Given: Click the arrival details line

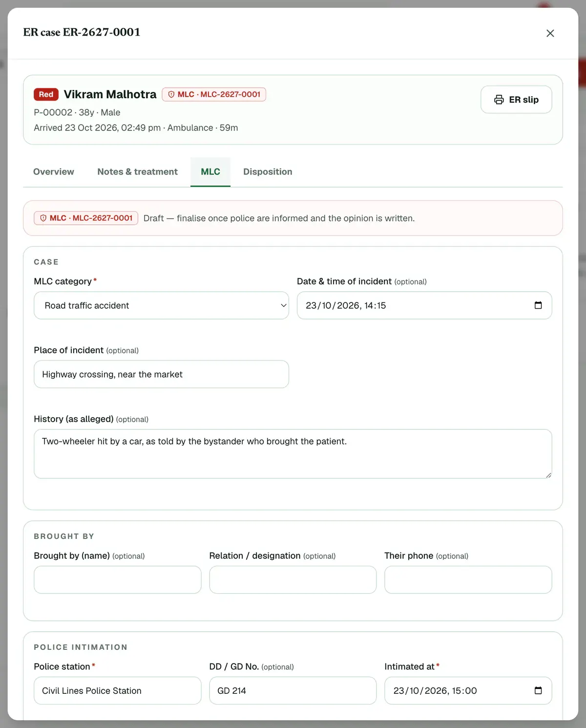Looking at the screenshot, I should coord(136,128).
